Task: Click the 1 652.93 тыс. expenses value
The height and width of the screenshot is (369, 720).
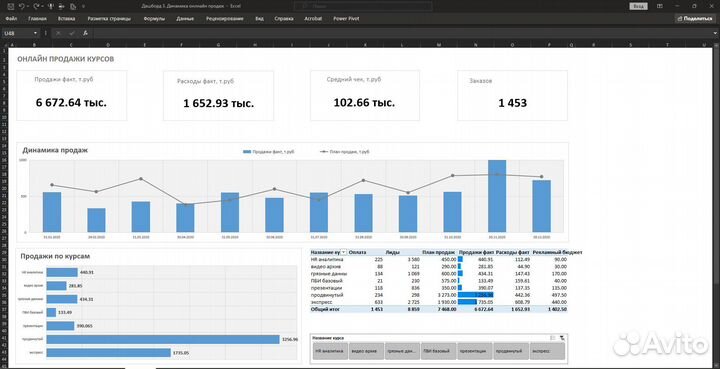Action: [219, 103]
